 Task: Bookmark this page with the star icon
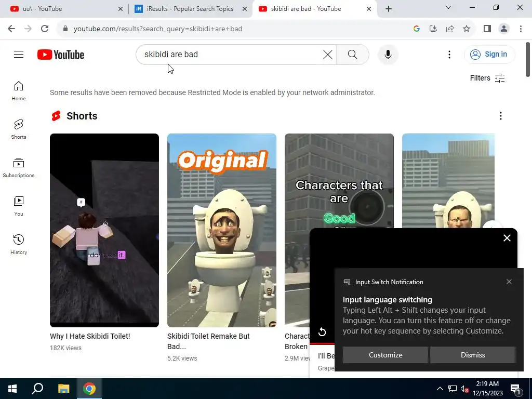point(467,29)
